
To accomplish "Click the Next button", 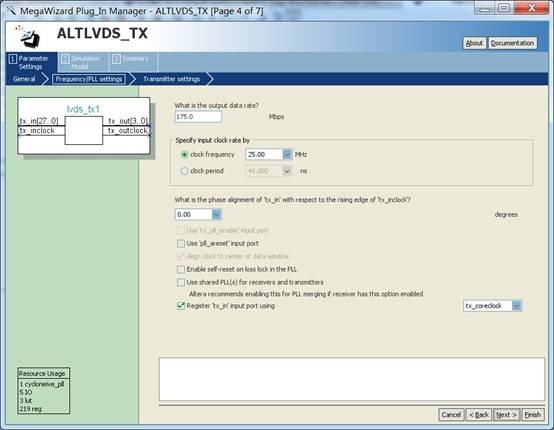I will tap(506, 414).
